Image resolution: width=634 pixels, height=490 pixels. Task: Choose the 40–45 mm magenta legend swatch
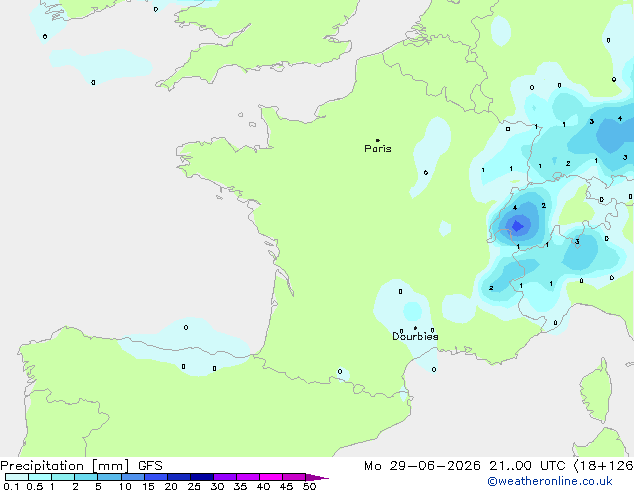[x=271, y=477]
